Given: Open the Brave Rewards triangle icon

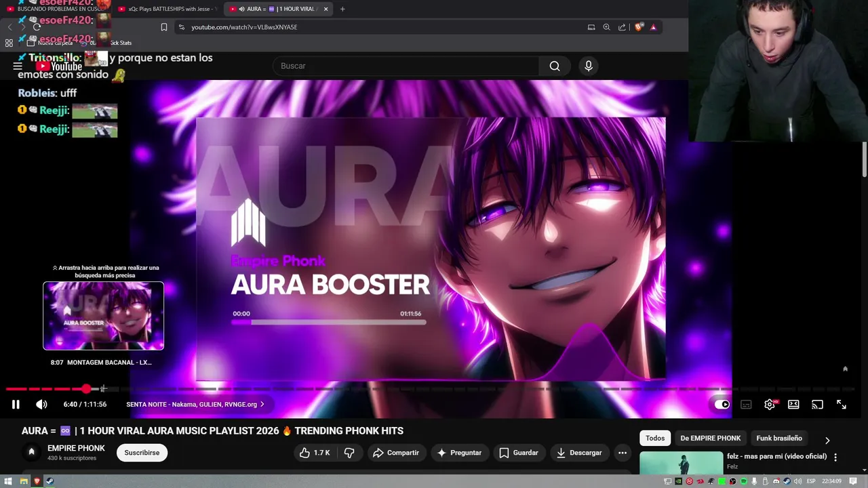Looking at the screenshot, I should 653,27.
